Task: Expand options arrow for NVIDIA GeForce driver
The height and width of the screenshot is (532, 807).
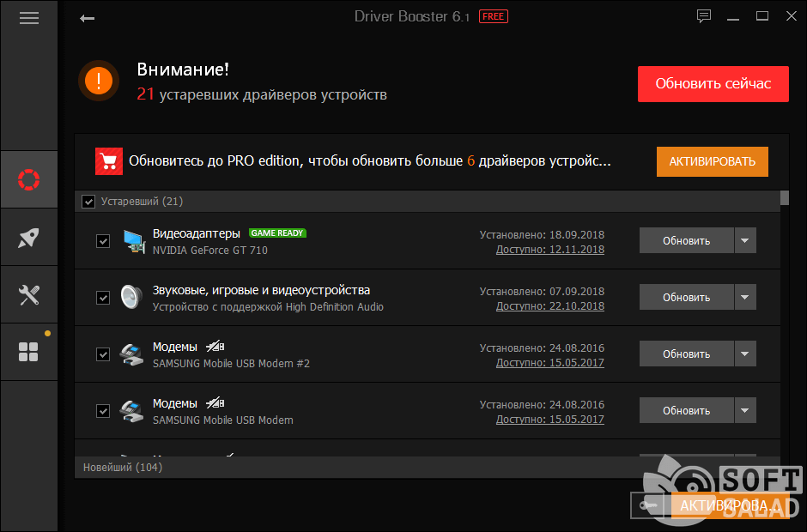Action: tap(745, 240)
